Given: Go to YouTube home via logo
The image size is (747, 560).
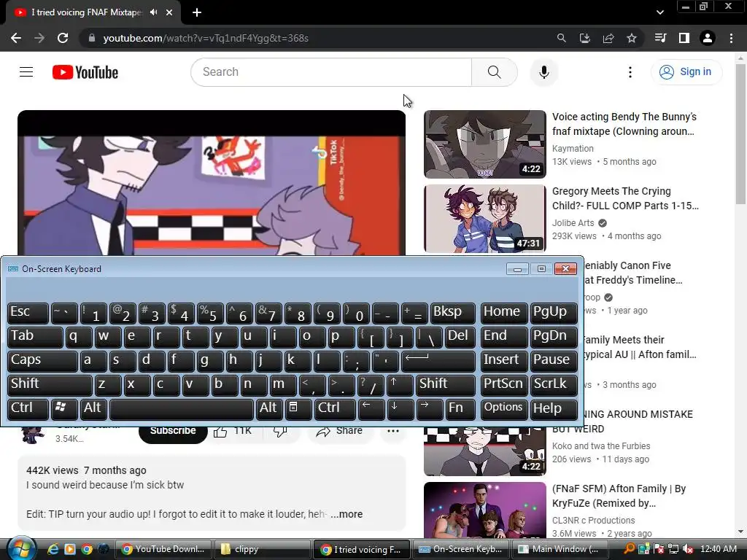Looking at the screenshot, I should click(85, 72).
